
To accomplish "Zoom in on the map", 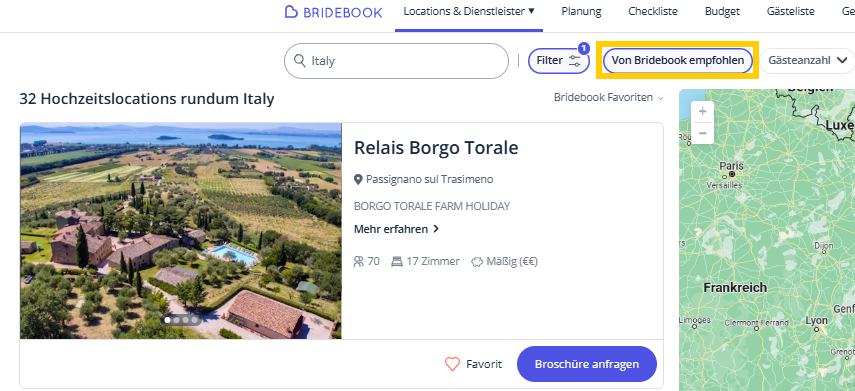I will tap(702, 111).
